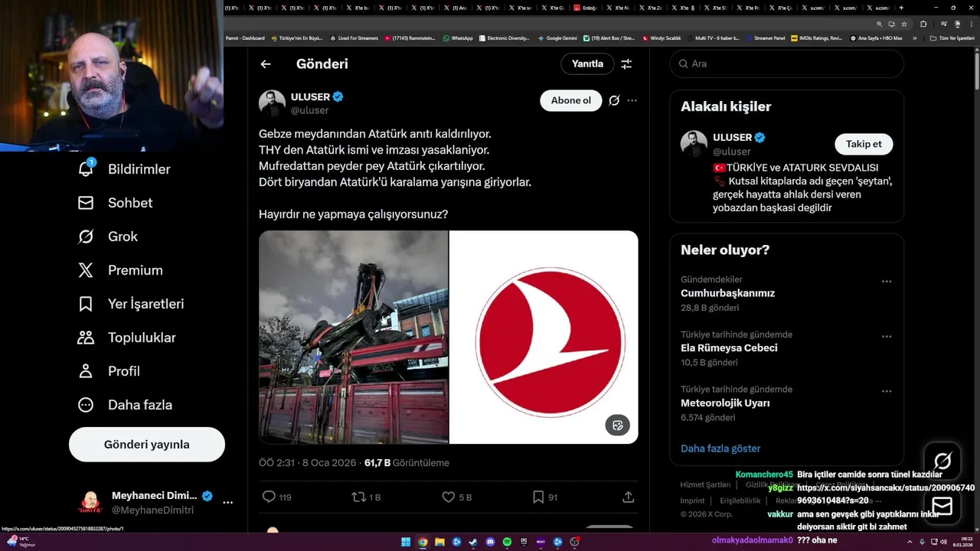Screen dimensions: 980x551
Task: Open more options for Cumhurbaşkanımız trend
Action: (887, 282)
